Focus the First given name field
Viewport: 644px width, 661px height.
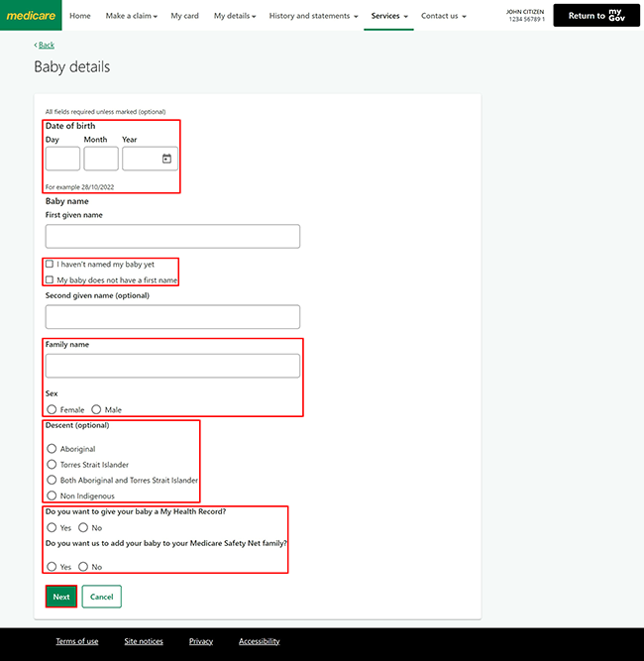click(x=172, y=236)
